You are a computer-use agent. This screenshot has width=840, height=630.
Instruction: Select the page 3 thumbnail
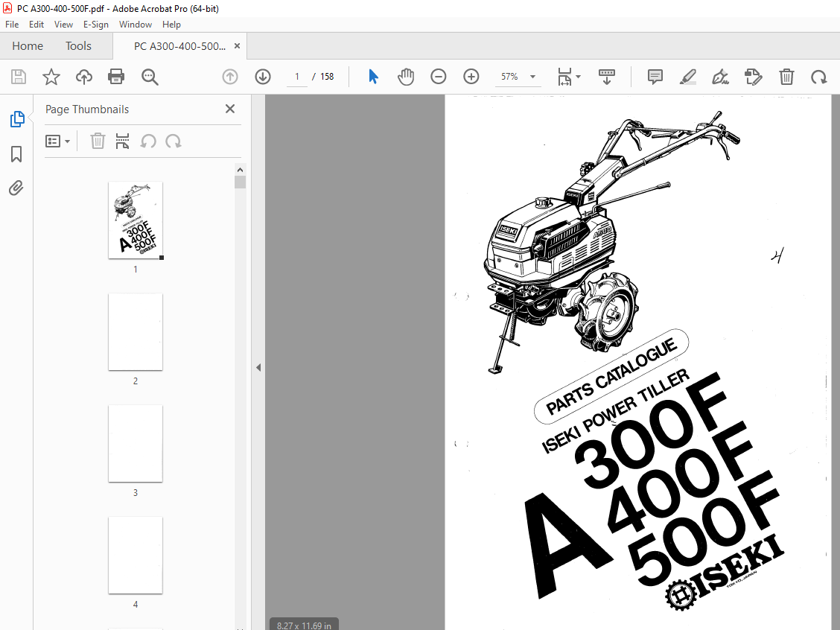136,444
